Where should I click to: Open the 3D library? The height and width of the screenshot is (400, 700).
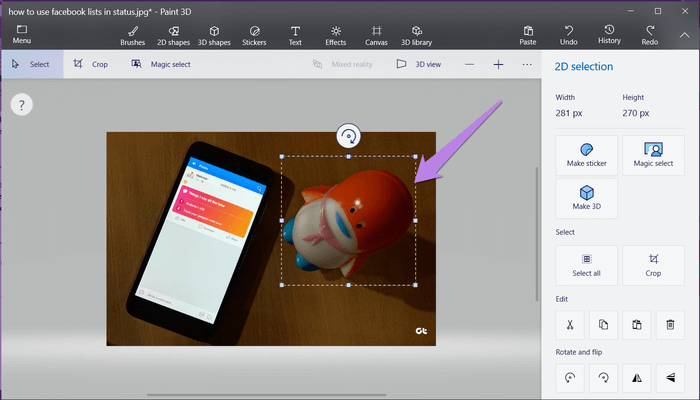point(417,35)
